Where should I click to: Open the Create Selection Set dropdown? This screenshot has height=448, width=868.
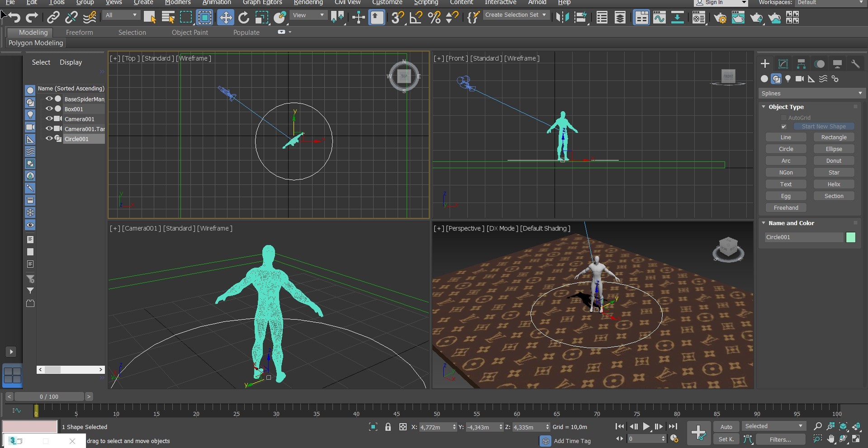pos(516,15)
